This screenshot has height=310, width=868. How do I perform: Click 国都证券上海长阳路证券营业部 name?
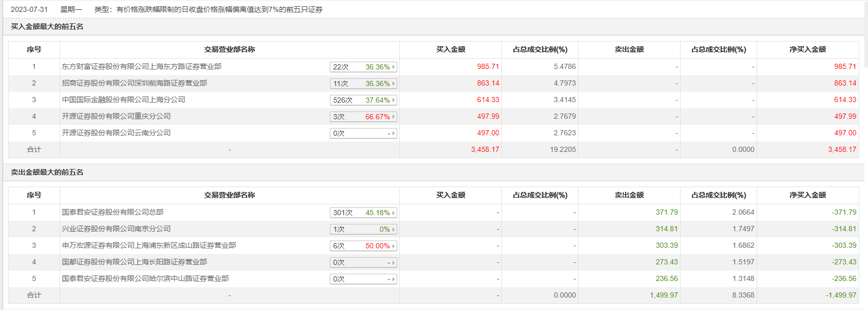(134, 262)
